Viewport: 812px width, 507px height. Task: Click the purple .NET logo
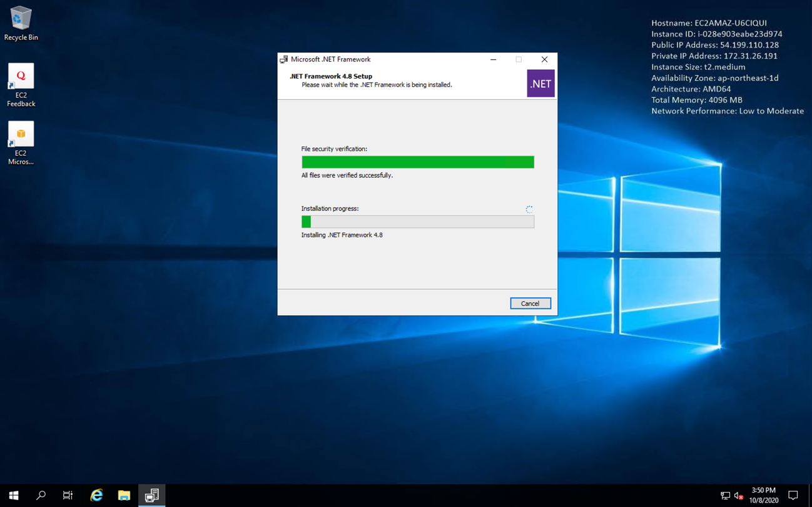(x=540, y=83)
